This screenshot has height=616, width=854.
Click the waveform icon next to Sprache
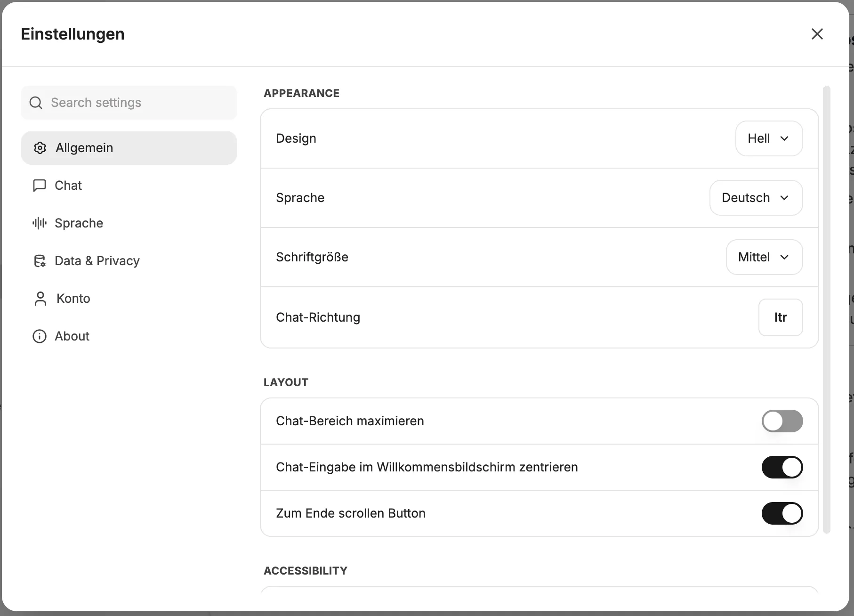coord(40,223)
